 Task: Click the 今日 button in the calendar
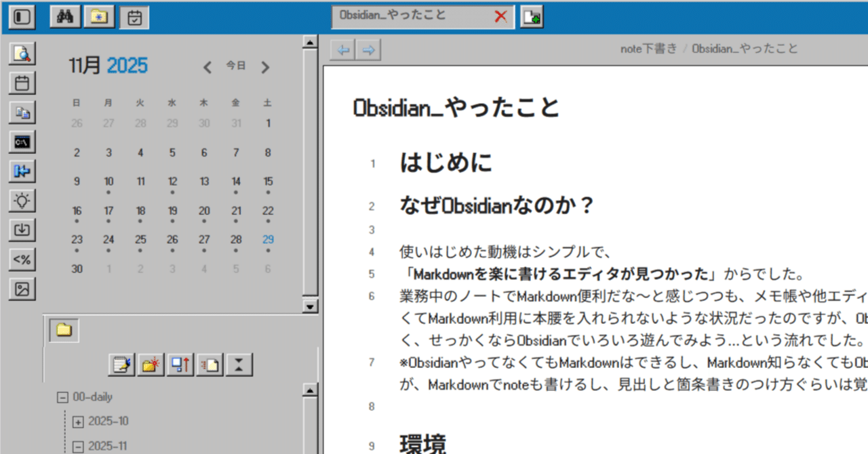tap(235, 66)
